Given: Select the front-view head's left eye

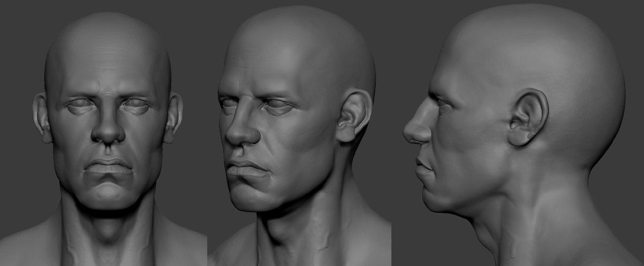Looking at the screenshot, I should pyautogui.click(x=79, y=106).
